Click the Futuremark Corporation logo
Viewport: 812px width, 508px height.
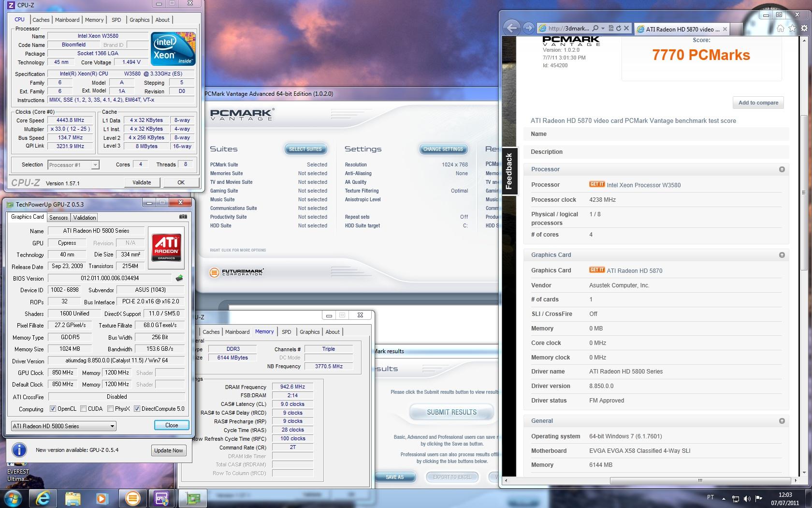tap(236, 272)
